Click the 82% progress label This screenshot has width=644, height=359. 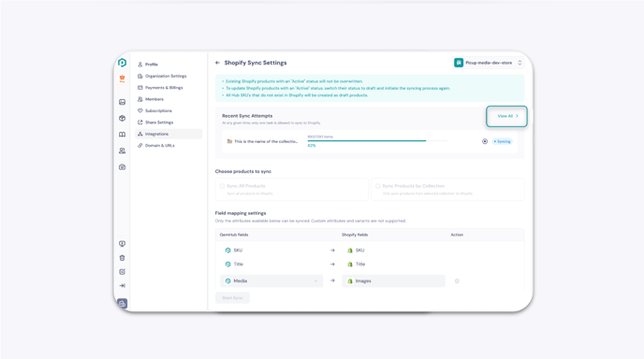[x=312, y=146]
